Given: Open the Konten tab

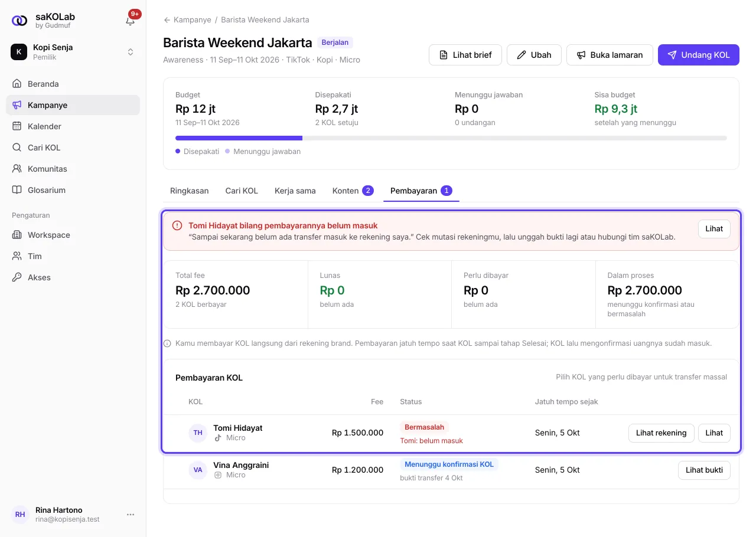Looking at the screenshot, I should (x=353, y=191).
